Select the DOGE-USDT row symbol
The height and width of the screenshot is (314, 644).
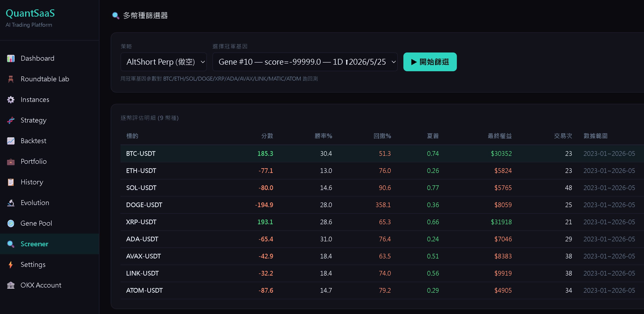click(x=144, y=205)
